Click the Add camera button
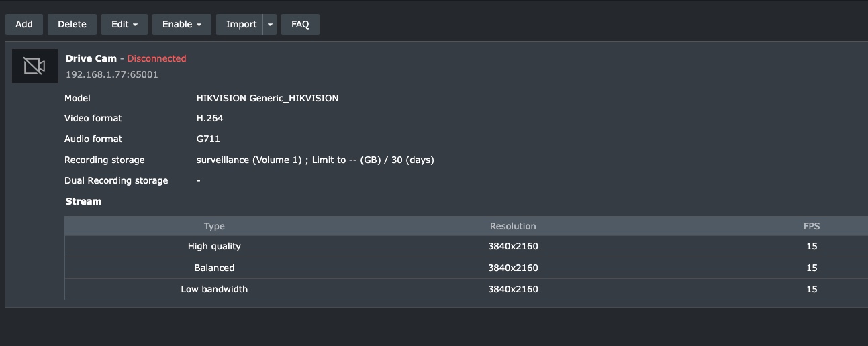868x346 pixels. click(x=24, y=24)
